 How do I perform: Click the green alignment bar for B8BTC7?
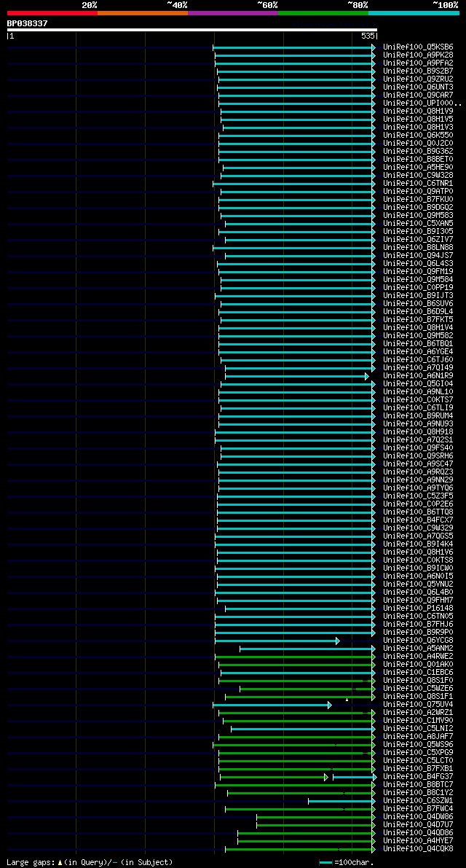pos(295,786)
